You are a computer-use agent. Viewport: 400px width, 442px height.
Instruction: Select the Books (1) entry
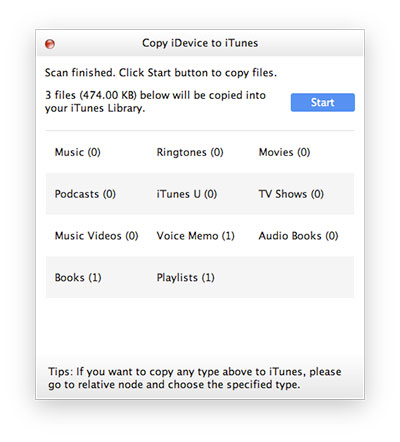[78, 278]
